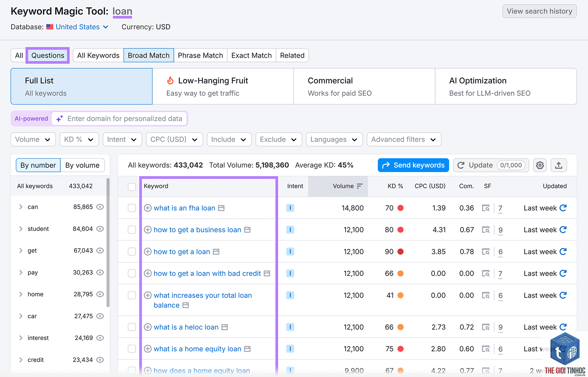This screenshot has height=377, width=588.
Task: Add 'what is an fha loan' with plus icon
Action: [x=148, y=208]
